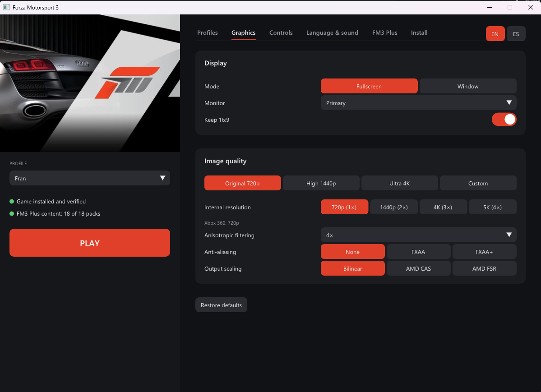Viewport: 541px width, 392px height.
Task: Expand the Monitor dropdown showing Primary
Action: pos(419,103)
